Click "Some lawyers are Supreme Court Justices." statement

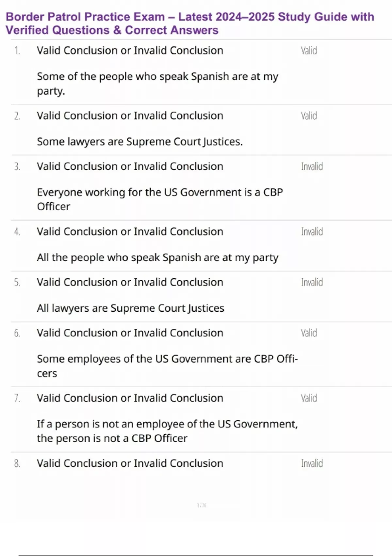point(139,142)
